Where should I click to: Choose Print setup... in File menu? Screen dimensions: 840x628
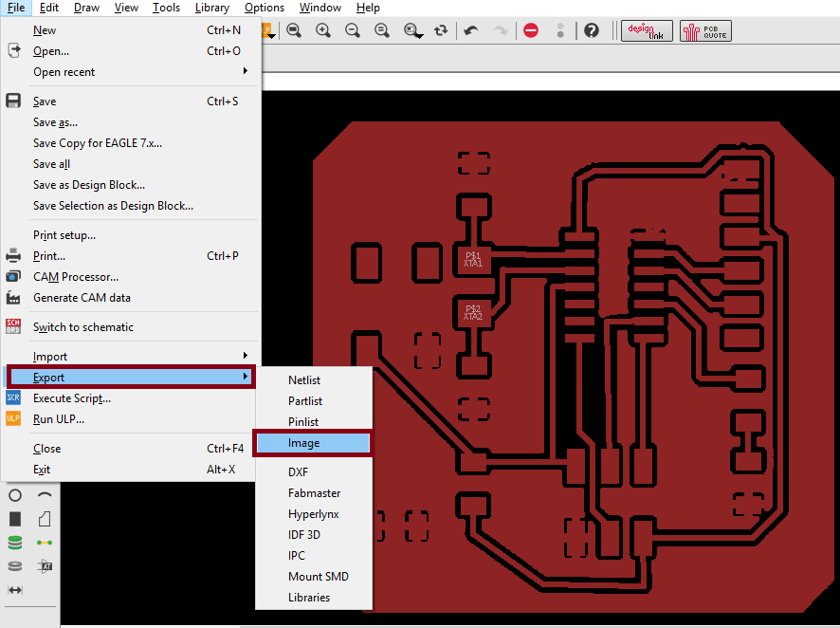pyautogui.click(x=131, y=235)
